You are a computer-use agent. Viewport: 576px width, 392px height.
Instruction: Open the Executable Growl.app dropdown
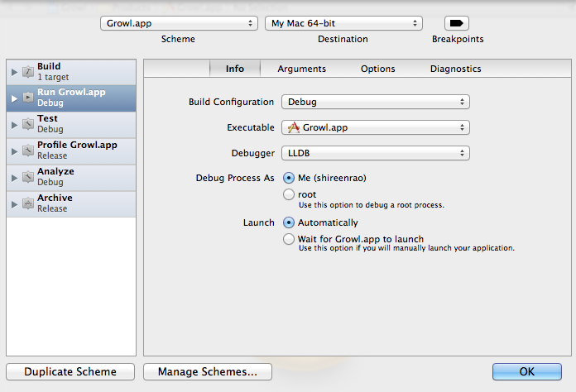tap(376, 127)
